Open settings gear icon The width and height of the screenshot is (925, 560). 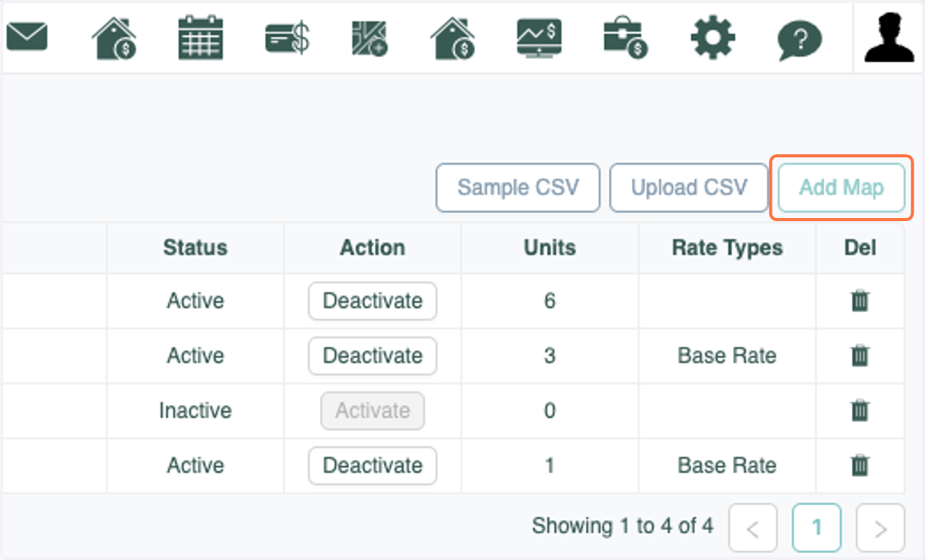click(x=712, y=38)
